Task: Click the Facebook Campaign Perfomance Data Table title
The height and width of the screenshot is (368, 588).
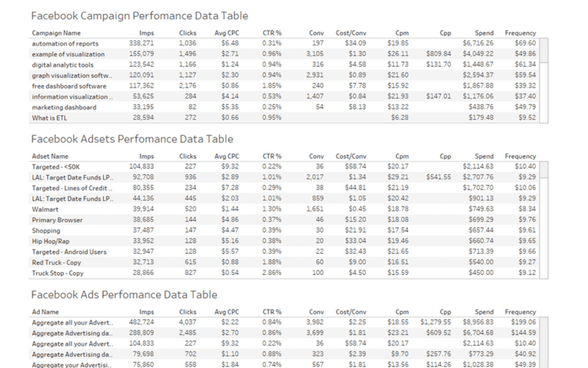Action: 140,15
